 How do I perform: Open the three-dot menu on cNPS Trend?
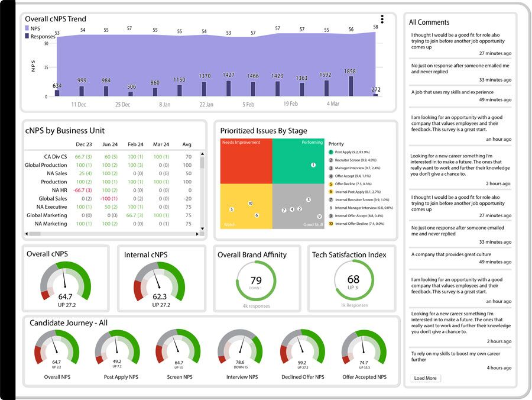tap(382, 20)
